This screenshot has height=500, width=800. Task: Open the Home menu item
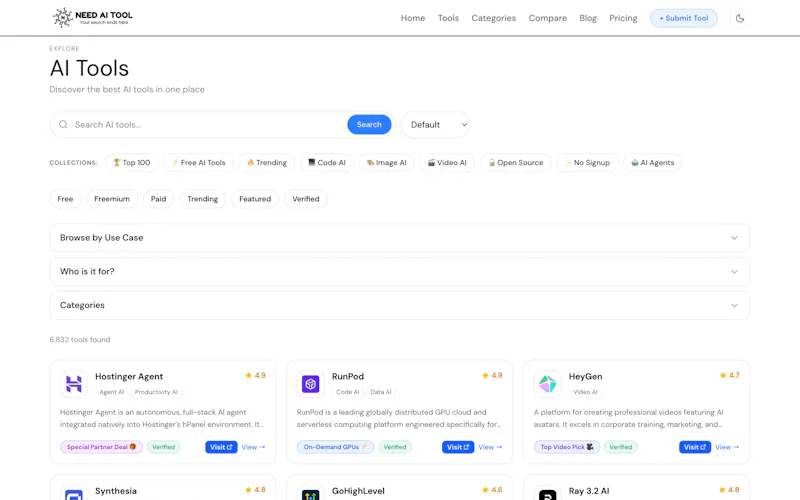point(413,18)
